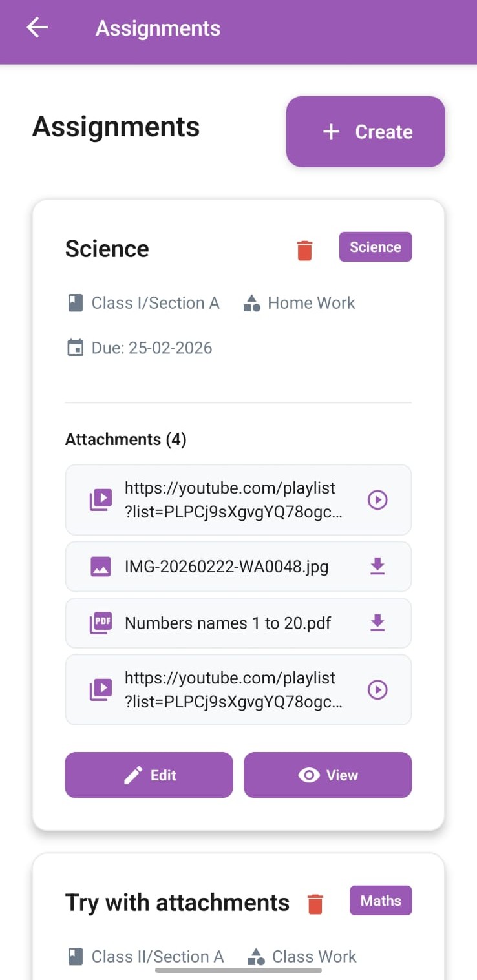Download IMG-20260222-WA0048.jpg attachment

click(377, 567)
